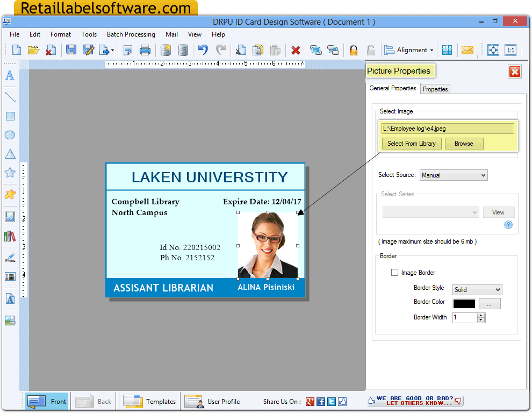Image resolution: width=532 pixels, height=413 pixels.
Task: Click the image path input field
Action: tap(448, 129)
